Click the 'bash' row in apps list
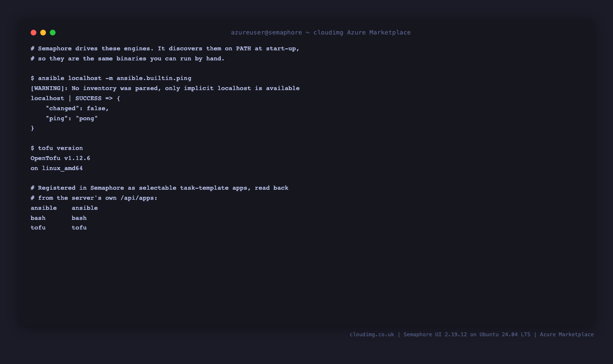The height and width of the screenshot is (364, 613). tap(59, 218)
